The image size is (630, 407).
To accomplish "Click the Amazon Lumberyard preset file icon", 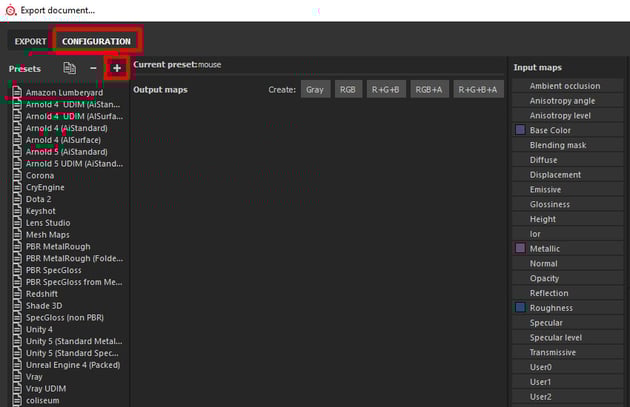I will [x=17, y=92].
